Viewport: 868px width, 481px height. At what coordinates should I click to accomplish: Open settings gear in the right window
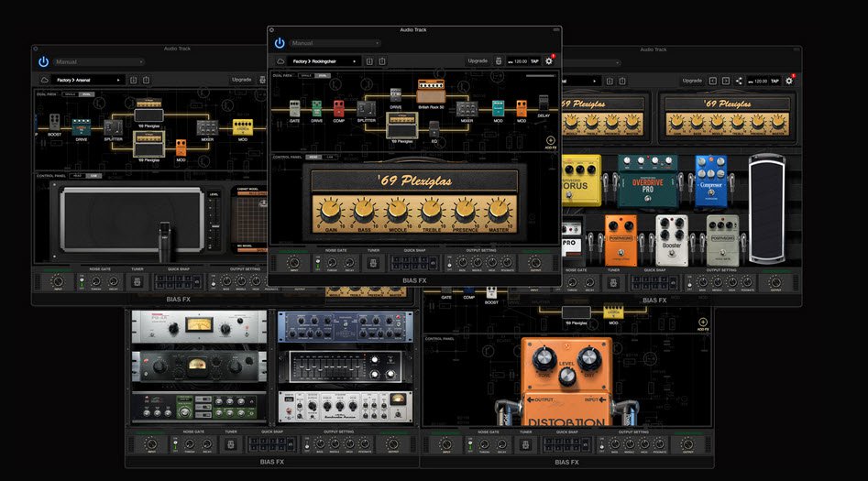(789, 81)
